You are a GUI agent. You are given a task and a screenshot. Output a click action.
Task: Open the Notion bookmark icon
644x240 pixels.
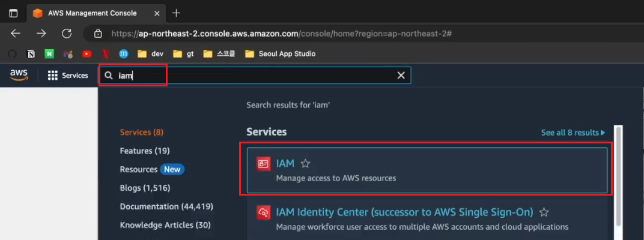(x=31, y=54)
